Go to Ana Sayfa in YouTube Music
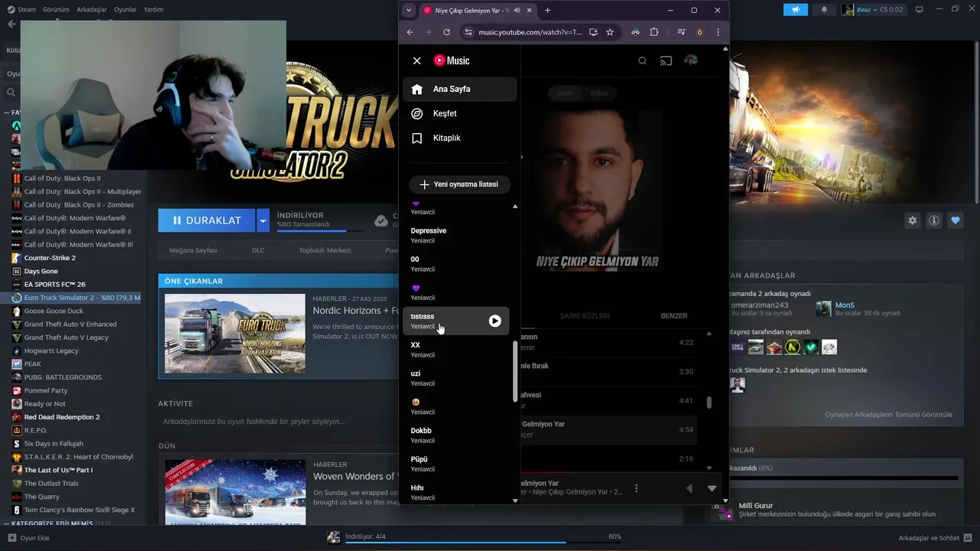This screenshot has height=551, width=980. [x=459, y=89]
